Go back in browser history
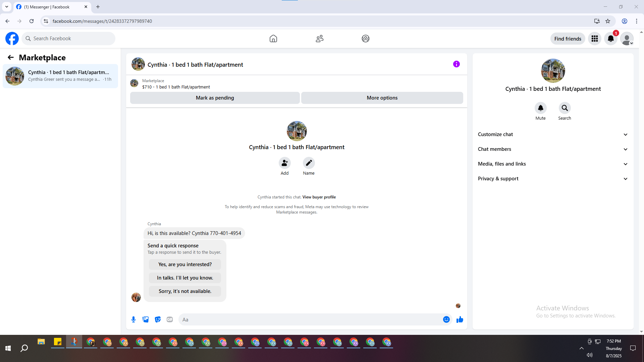 [x=7, y=21]
